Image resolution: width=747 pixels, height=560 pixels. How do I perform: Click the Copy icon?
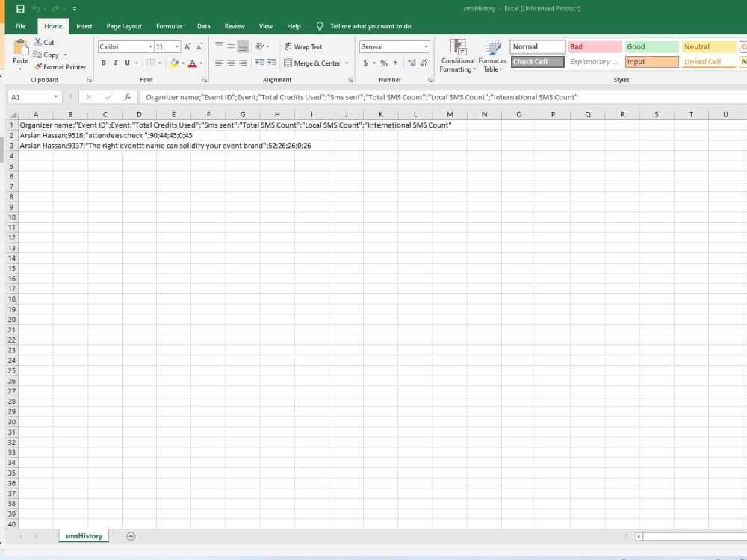coord(37,55)
